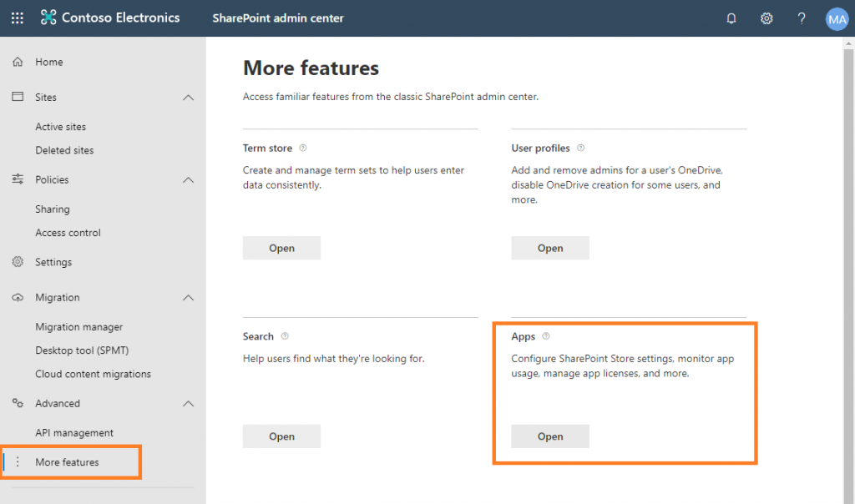The width and height of the screenshot is (855, 504).
Task: Collapse the Advanced section chevron
Action: (x=188, y=404)
